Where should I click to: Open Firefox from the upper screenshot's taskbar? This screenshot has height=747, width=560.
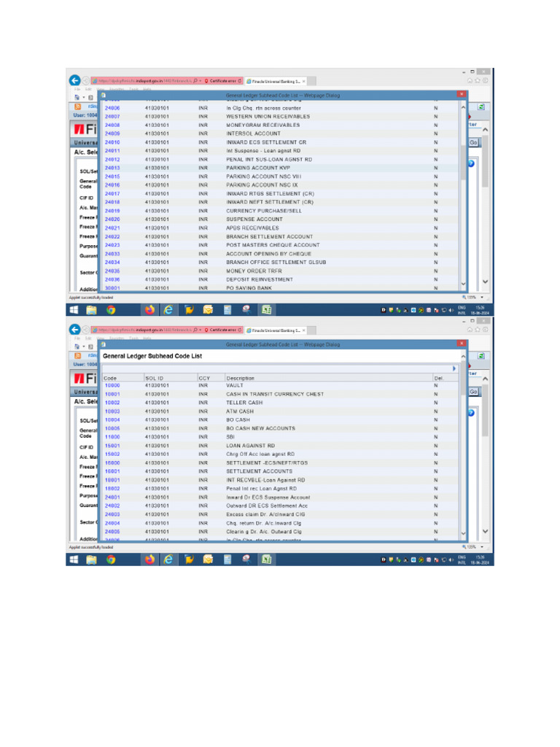(x=149, y=309)
